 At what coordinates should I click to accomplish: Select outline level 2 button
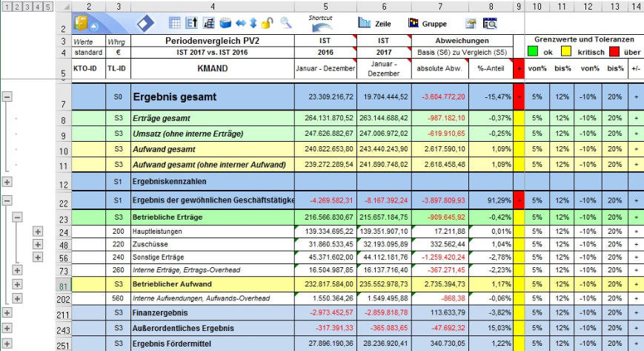click(17, 7)
